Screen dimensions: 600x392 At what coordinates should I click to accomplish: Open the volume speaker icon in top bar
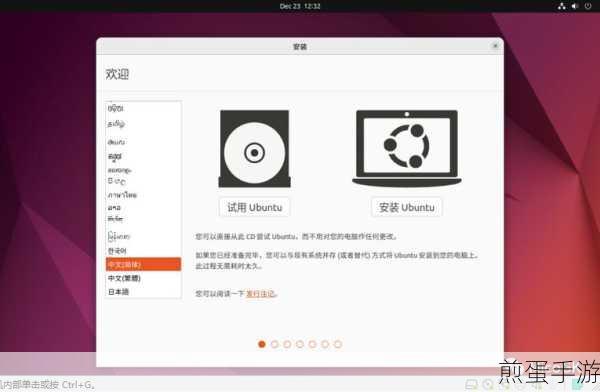tap(575, 6)
